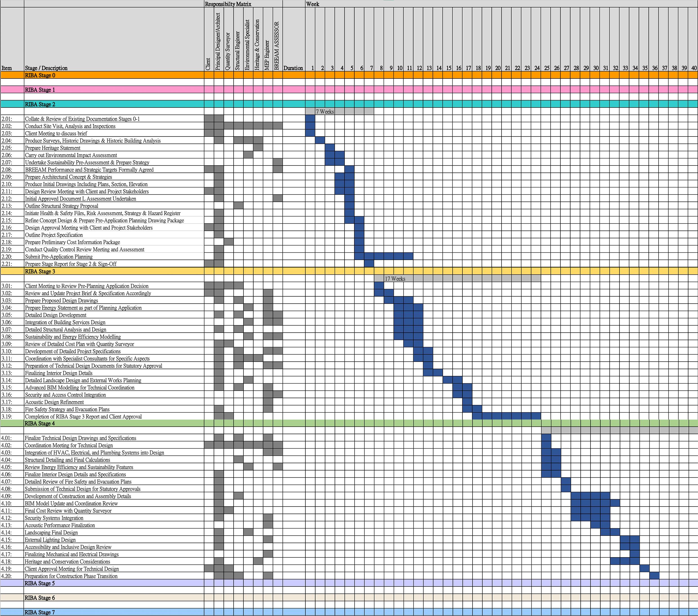Select item number 3.05 cell
Image resolution: width=698 pixels, height=616 pixels.
7,315
